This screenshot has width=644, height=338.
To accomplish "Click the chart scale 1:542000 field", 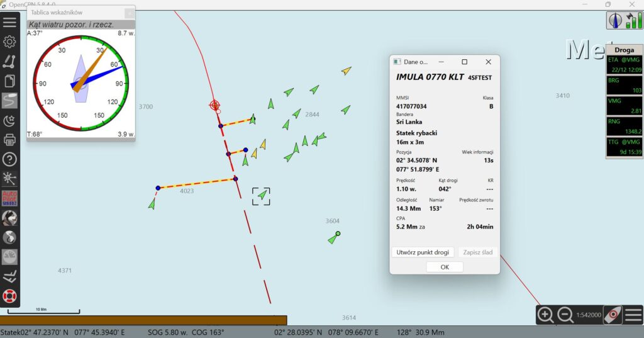I will (588, 315).
